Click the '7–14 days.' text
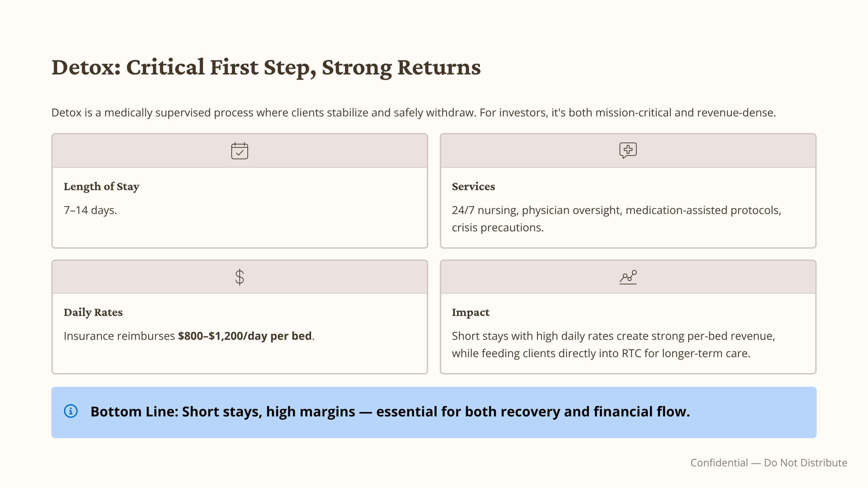 [90, 210]
